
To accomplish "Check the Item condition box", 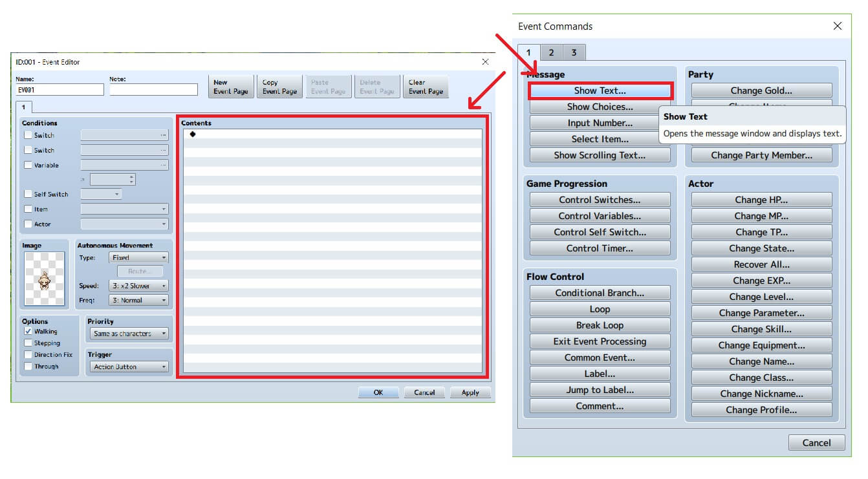I will (x=28, y=209).
